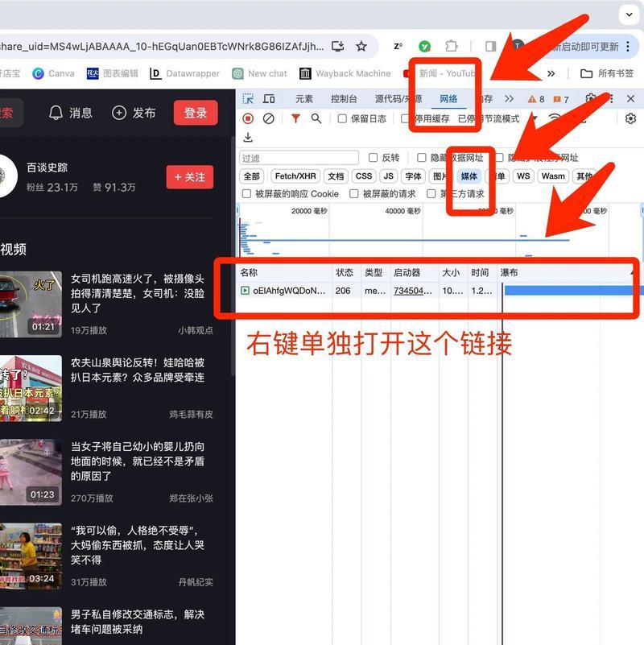Viewport: 644px width, 645px height.
Task: Toggle the hide extension URLs checkbox
Action: 499,158
